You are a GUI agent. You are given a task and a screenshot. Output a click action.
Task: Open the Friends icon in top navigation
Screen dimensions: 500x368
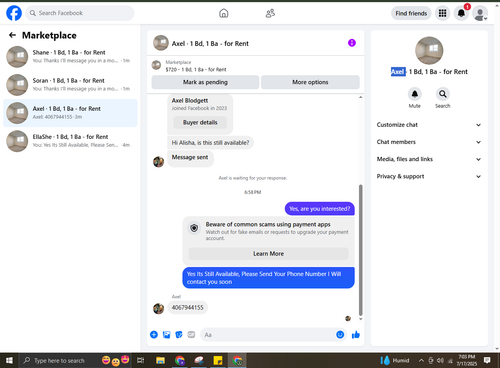click(x=270, y=13)
